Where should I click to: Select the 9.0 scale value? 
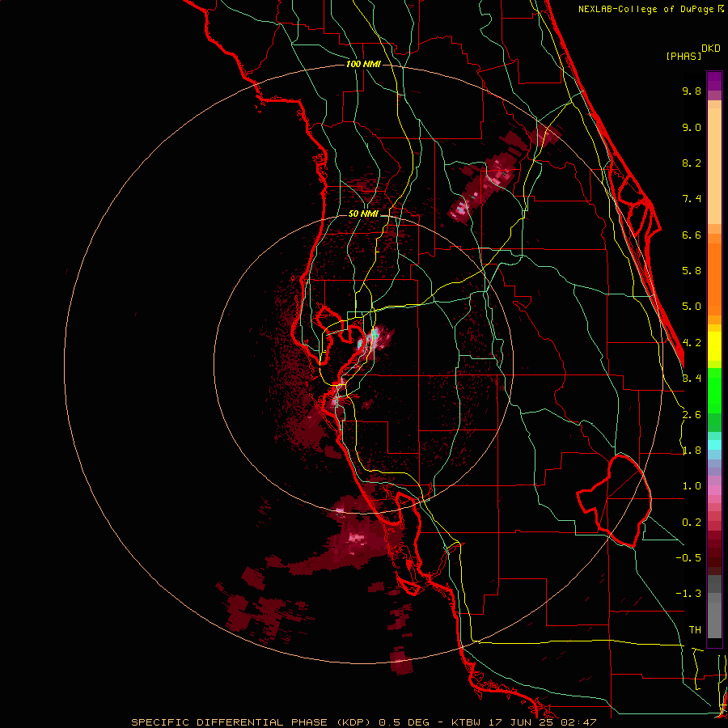click(x=692, y=127)
